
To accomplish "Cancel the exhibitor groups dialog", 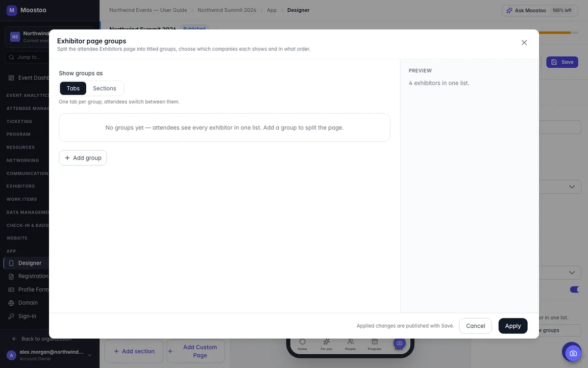I will tap(475, 326).
